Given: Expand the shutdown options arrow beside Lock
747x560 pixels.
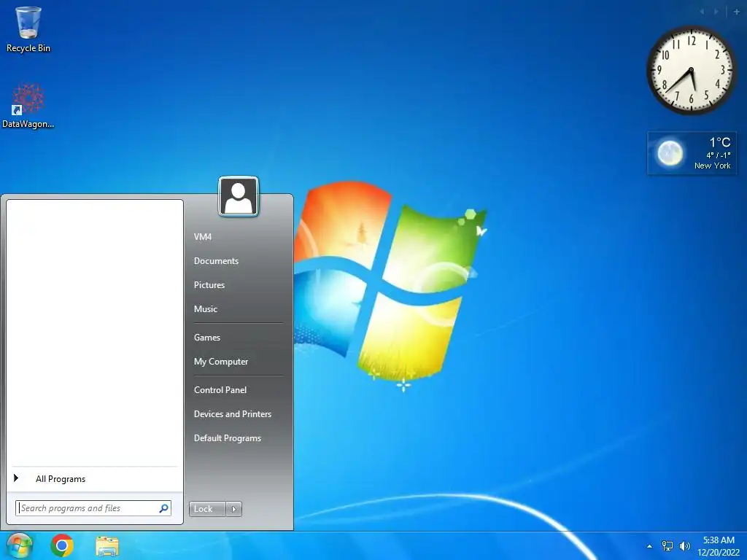Looking at the screenshot, I should [x=233, y=509].
